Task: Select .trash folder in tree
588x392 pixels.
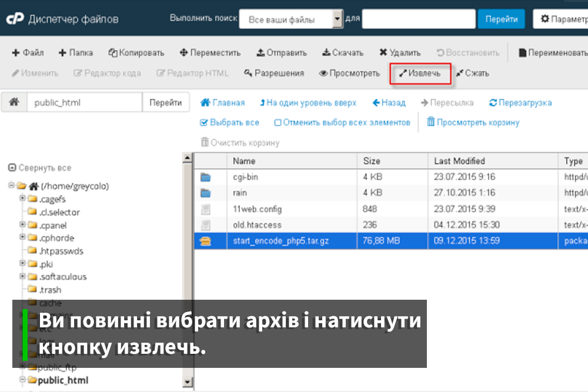Action: 50,290
